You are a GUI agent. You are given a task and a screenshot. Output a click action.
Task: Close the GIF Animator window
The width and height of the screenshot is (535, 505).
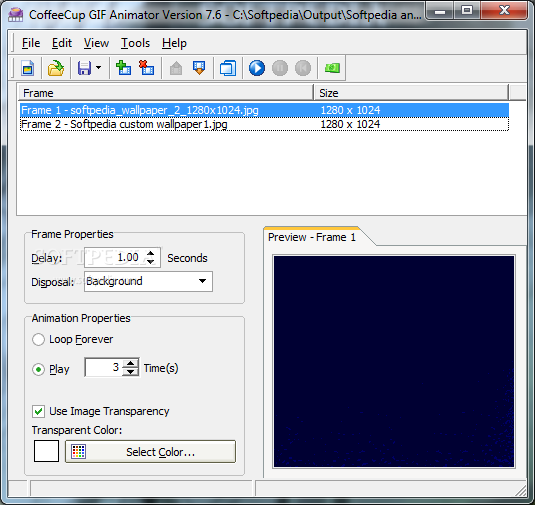504,11
